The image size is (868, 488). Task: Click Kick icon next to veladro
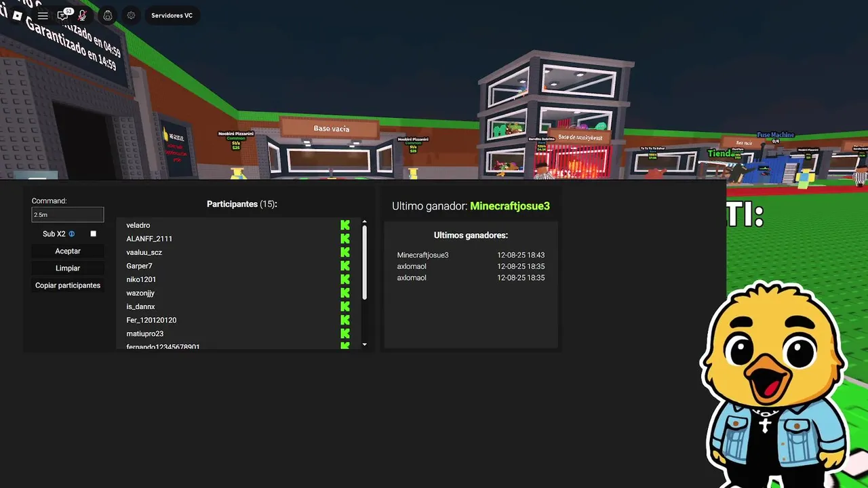[x=345, y=225]
